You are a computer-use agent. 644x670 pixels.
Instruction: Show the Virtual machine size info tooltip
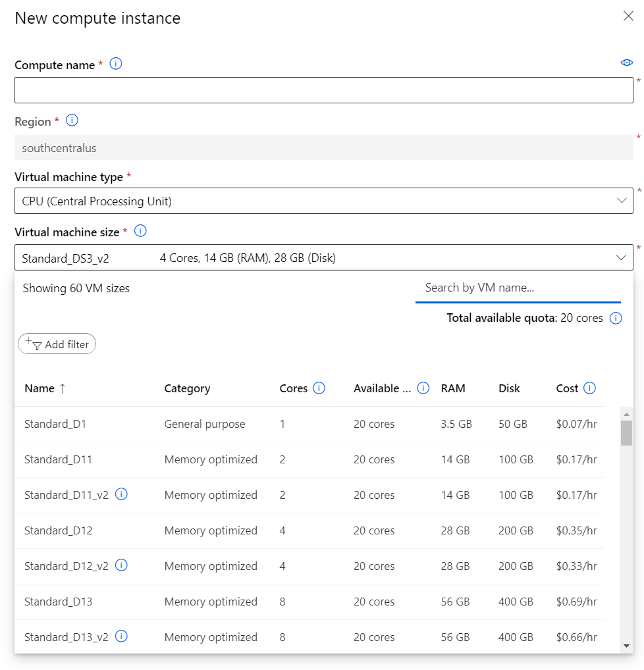(x=140, y=231)
